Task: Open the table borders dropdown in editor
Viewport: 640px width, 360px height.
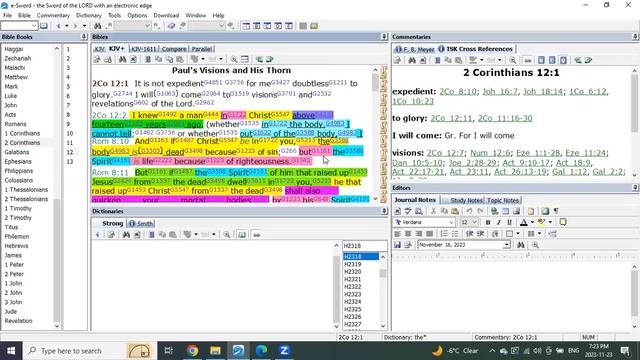Action: point(518,233)
